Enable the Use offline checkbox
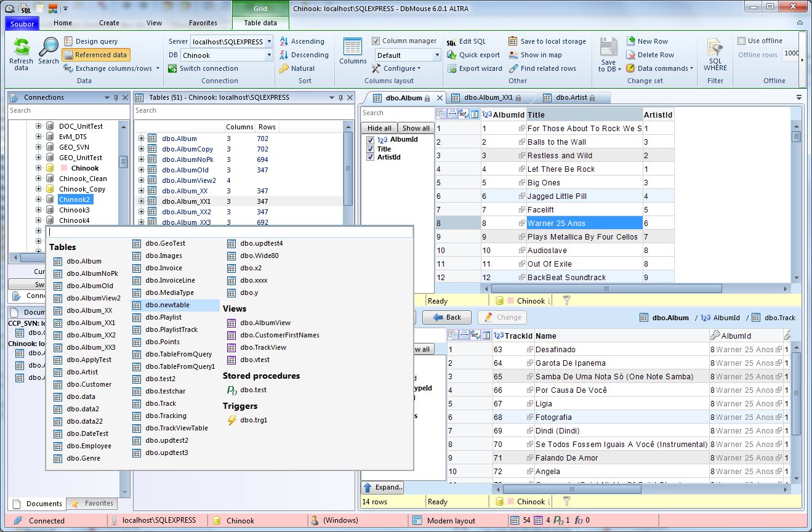 [742, 41]
